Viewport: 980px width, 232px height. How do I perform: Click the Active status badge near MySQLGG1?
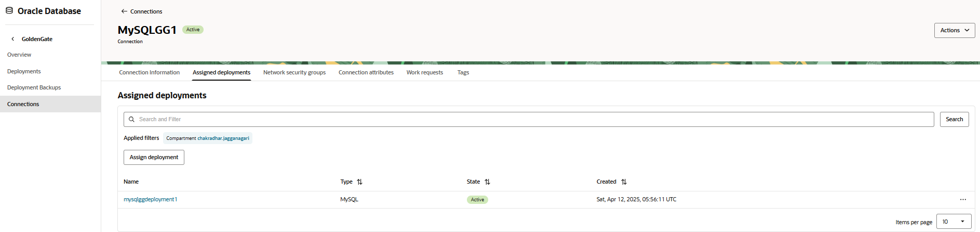(193, 30)
